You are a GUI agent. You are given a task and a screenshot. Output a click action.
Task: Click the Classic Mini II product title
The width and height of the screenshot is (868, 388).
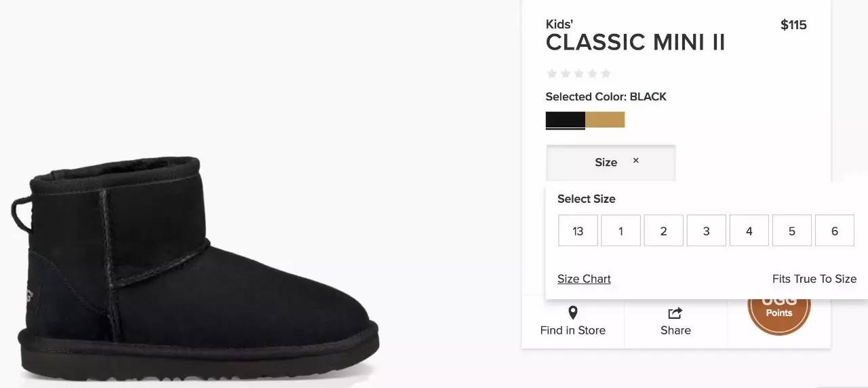(635, 43)
